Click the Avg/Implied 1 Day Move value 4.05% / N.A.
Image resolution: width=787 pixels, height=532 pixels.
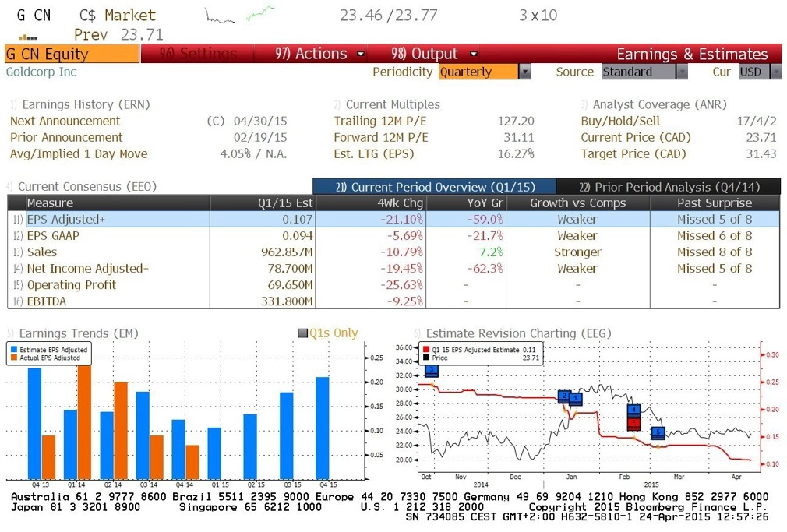point(253,154)
